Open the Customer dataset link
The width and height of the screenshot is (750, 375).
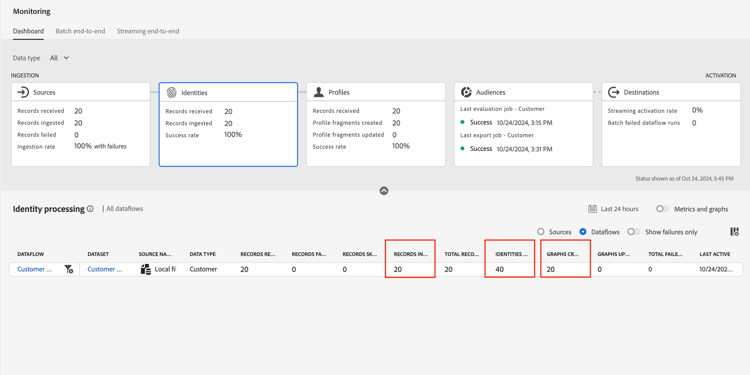tap(104, 269)
